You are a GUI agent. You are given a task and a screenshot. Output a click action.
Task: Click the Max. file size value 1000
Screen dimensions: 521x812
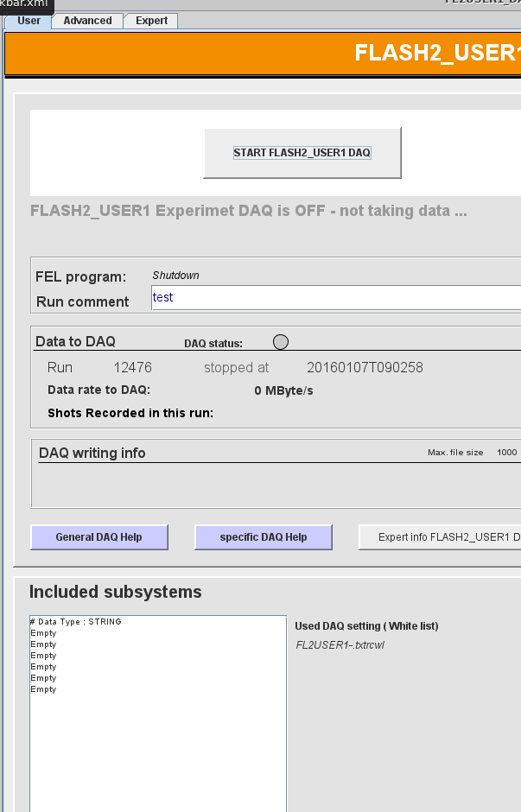click(506, 453)
